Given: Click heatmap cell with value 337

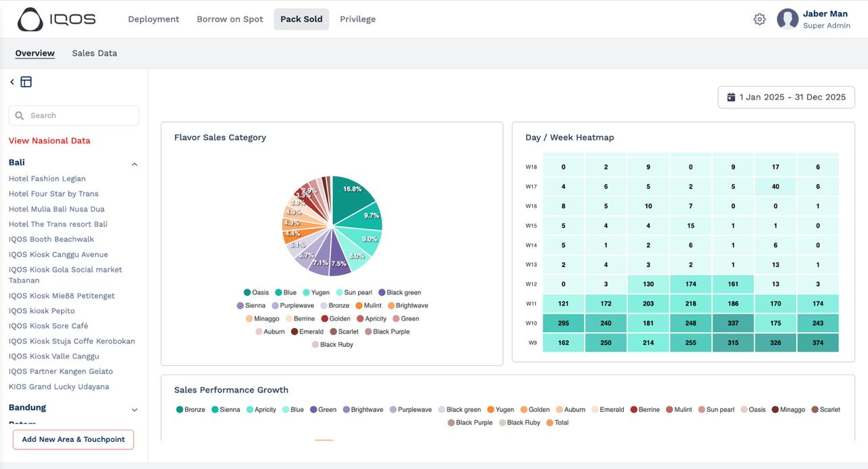Looking at the screenshot, I should [733, 323].
